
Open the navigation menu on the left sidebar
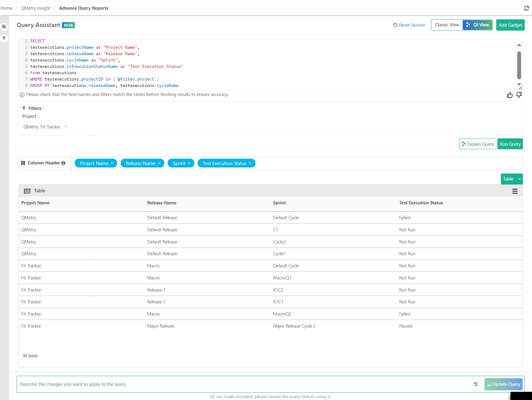(4, 26)
